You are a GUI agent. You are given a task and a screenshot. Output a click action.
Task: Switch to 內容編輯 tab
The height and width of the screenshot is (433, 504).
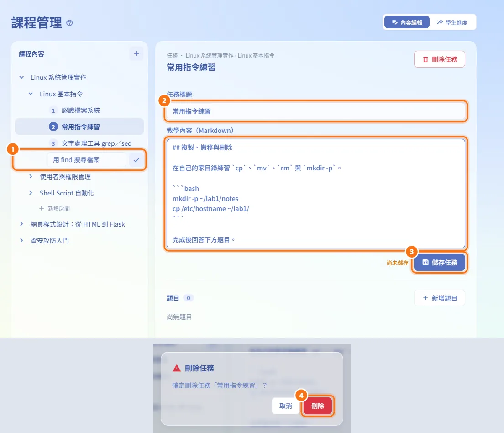[x=407, y=22]
